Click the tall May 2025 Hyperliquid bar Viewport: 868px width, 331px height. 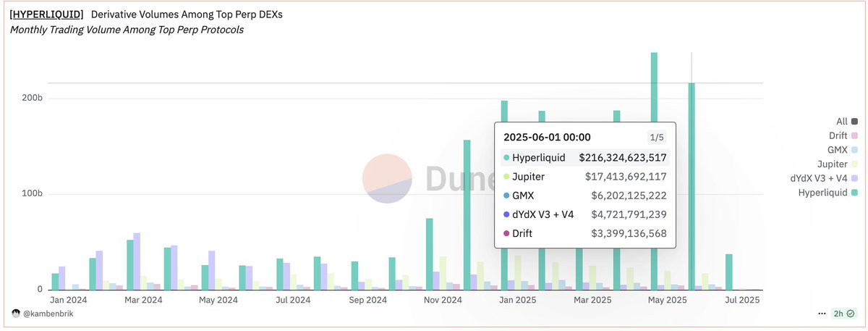654,171
